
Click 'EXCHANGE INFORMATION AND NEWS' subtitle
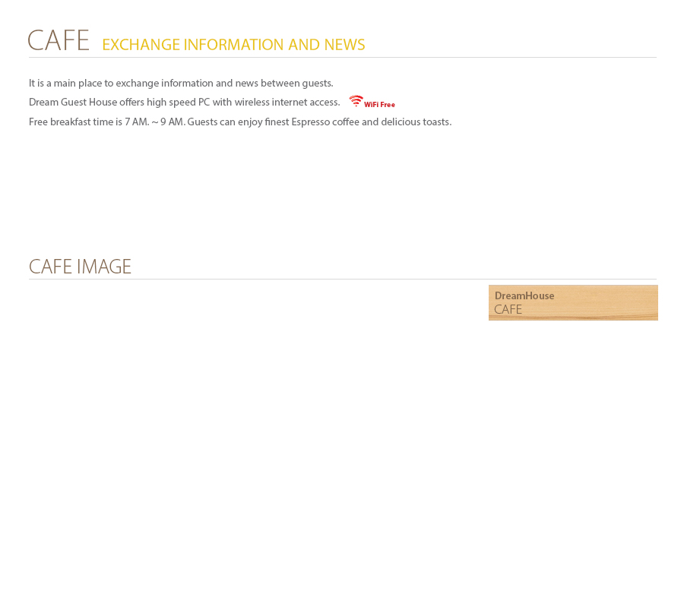(233, 45)
